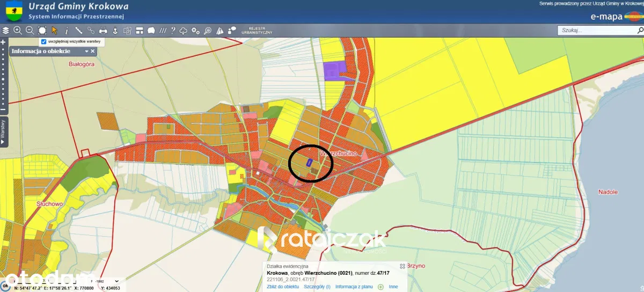The height and width of the screenshot is (292, 644).
Task: Choose the object info 'i' tool
Action: click(67, 31)
